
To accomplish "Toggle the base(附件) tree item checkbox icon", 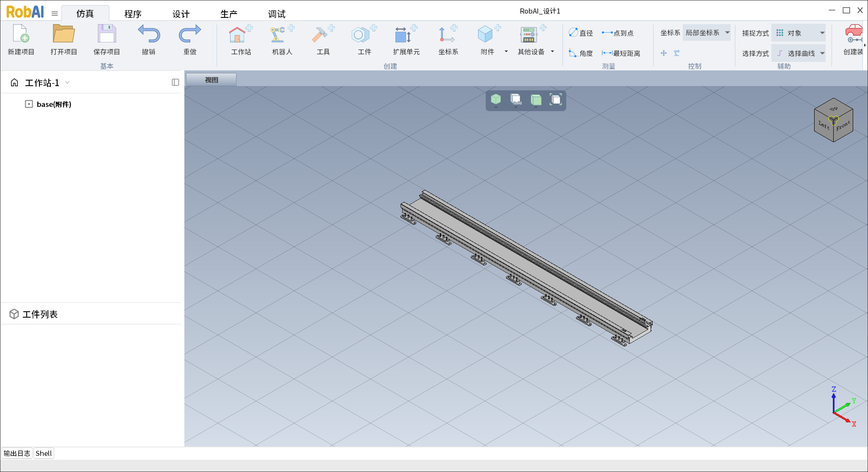I will pyautogui.click(x=29, y=104).
